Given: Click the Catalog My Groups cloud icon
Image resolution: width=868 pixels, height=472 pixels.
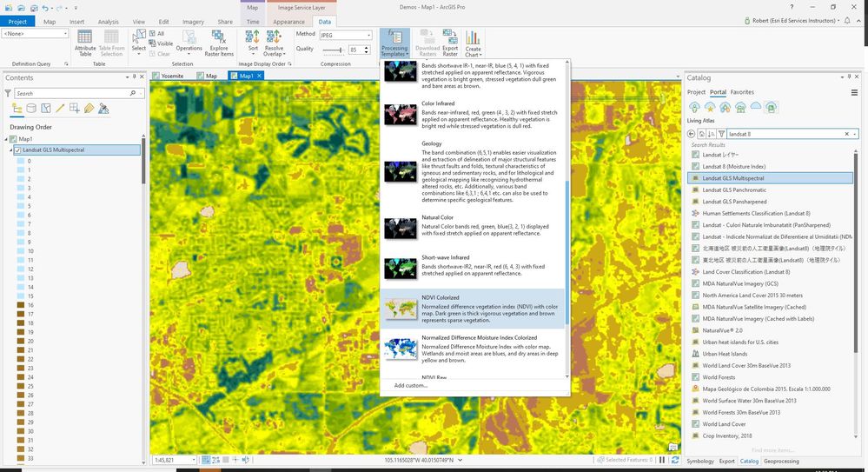Looking at the screenshot, I should 725,107.
